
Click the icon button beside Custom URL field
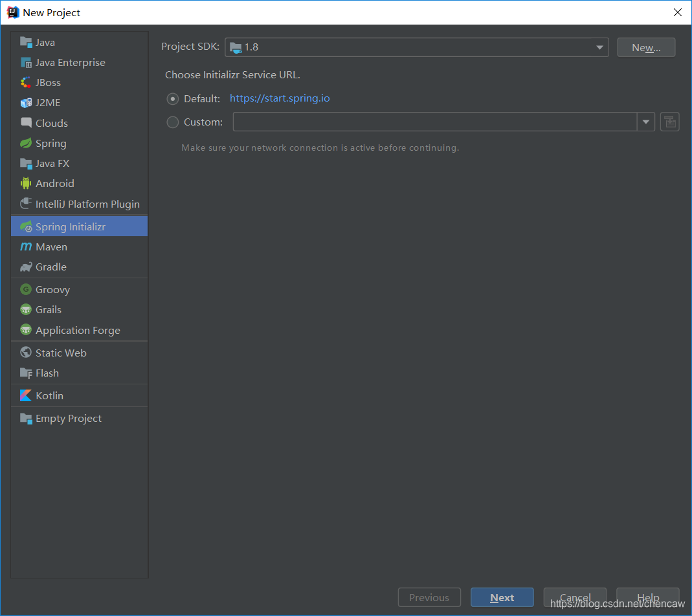coord(669,122)
